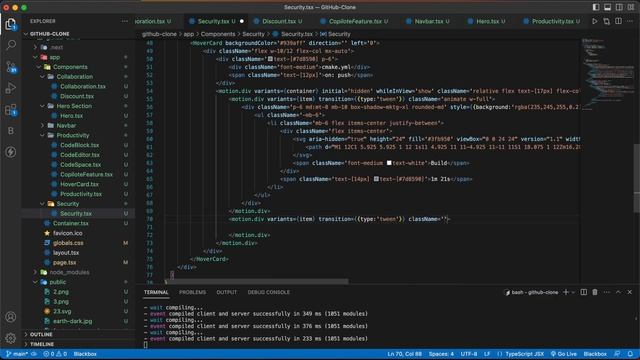Open the OUTPUT panel tab

click(227, 292)
